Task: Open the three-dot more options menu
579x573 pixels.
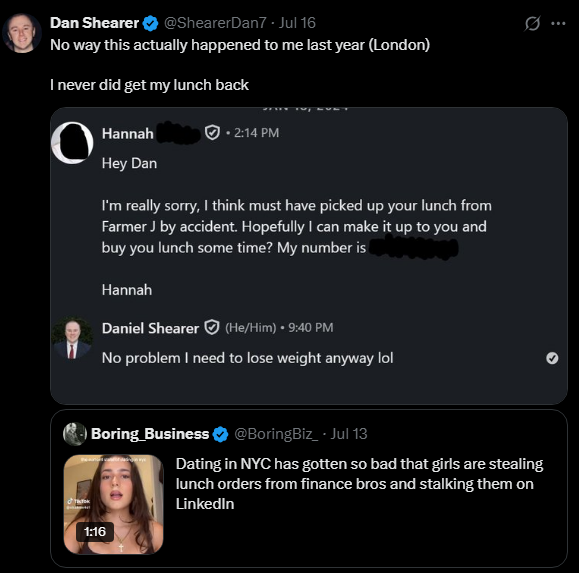Action: pyautogui.click(x=558, y=24)
